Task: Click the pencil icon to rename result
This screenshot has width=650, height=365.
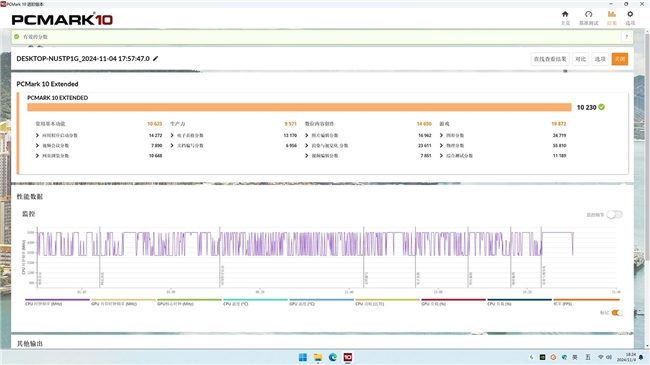Action: pos(155,58)
